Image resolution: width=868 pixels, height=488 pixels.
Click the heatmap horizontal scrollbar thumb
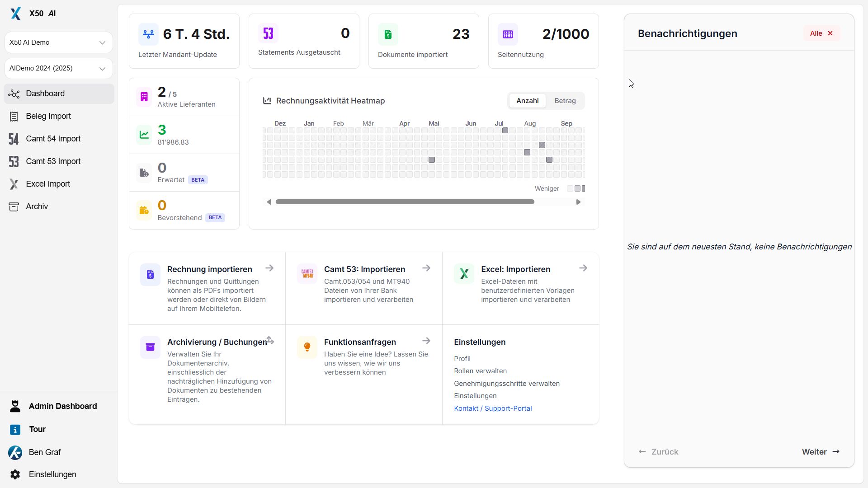pos(405,202)
